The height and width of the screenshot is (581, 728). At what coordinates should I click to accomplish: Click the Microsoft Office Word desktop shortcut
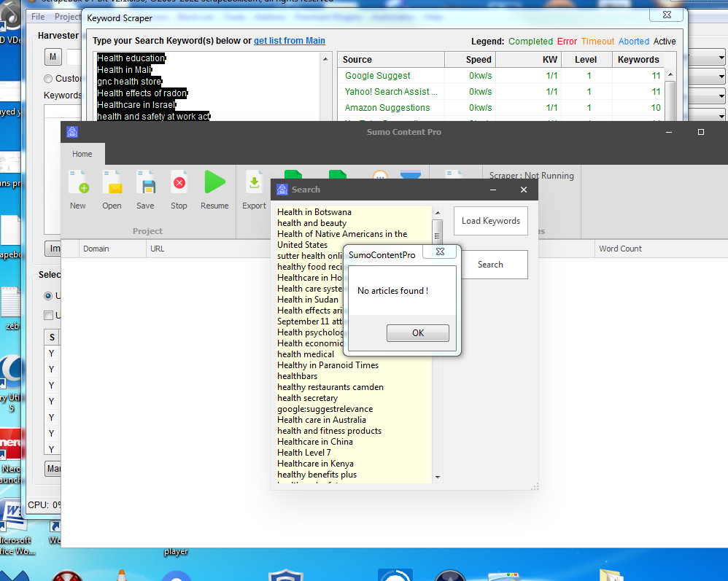pos(14,527)
